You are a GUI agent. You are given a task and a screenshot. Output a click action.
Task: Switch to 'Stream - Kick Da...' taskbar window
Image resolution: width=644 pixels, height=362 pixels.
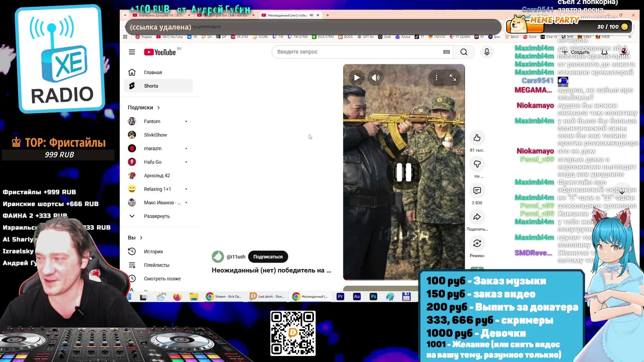(x=224, y=297)
